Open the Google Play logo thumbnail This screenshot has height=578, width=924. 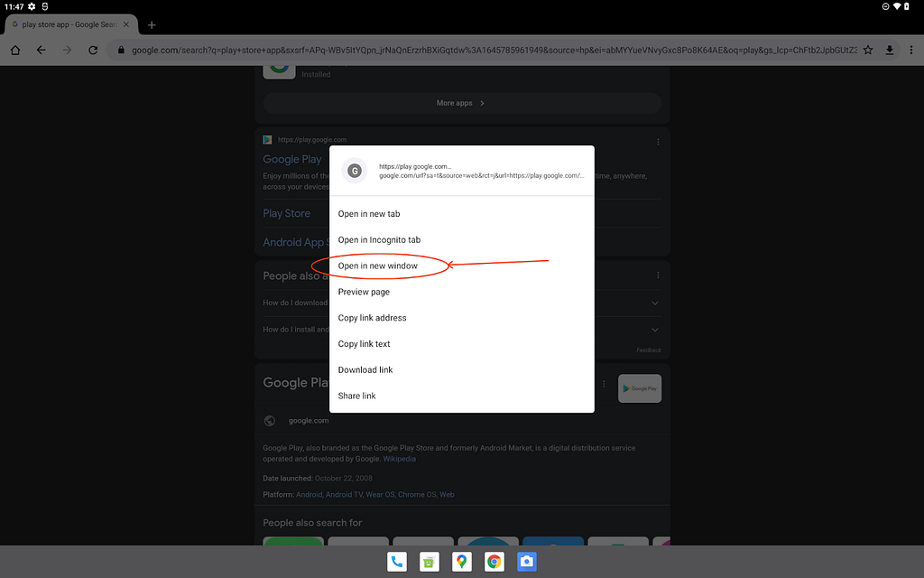640,388
